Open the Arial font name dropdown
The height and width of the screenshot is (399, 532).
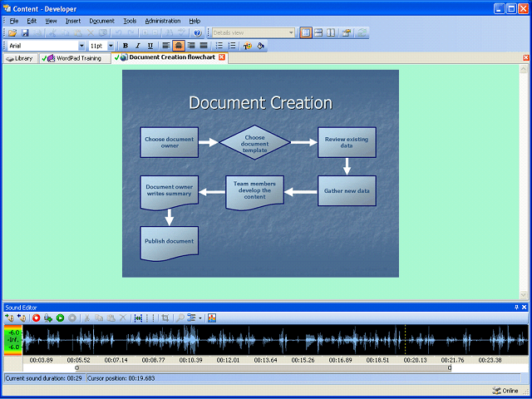(81, 46)
